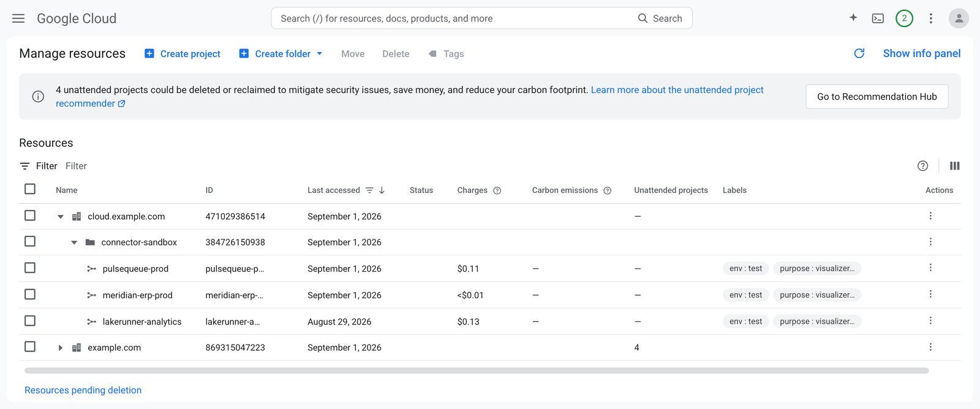Viewport: 980px width, 409px height.
Task: Select the pulsequeue-prod checkbox
Action: [30, 268]
